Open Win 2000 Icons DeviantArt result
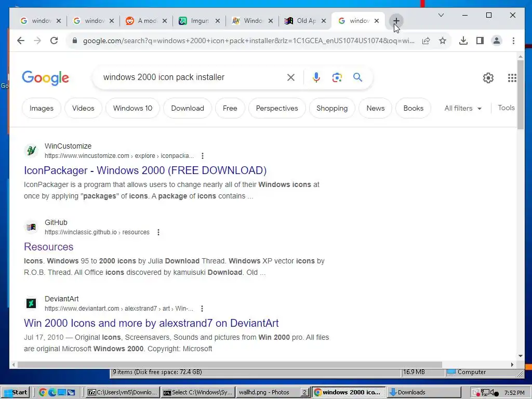 pos(151,323)
